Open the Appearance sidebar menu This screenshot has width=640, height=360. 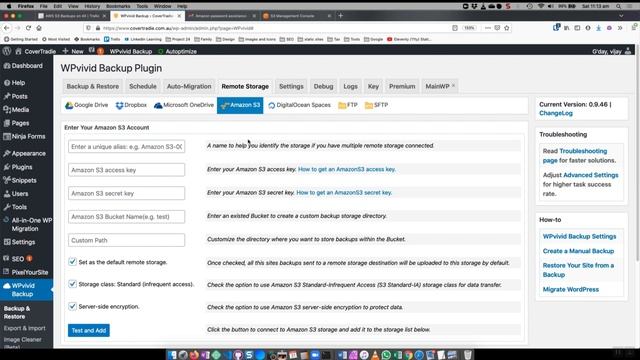[x=24, y=153]
